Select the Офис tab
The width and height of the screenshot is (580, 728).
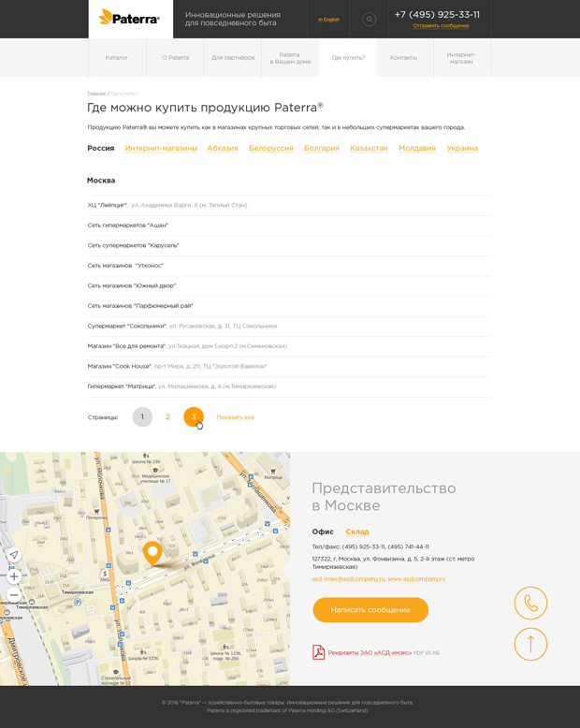[x=323, y=531]
